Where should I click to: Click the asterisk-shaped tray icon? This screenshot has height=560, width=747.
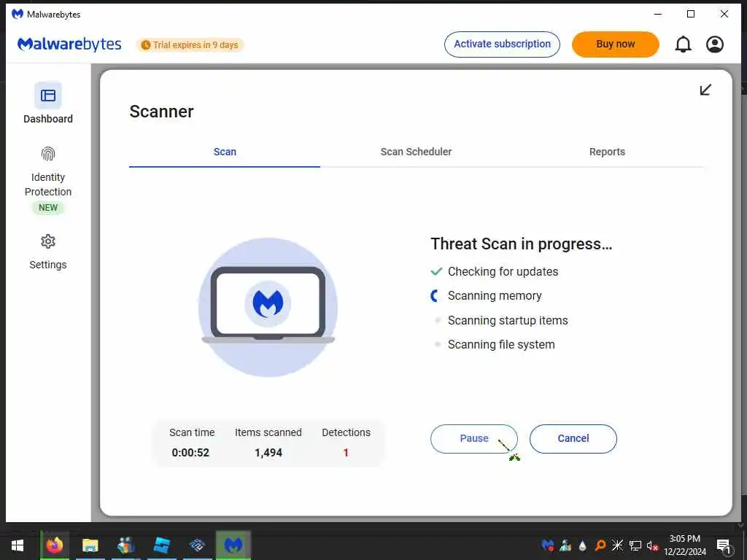pos(617,545)
